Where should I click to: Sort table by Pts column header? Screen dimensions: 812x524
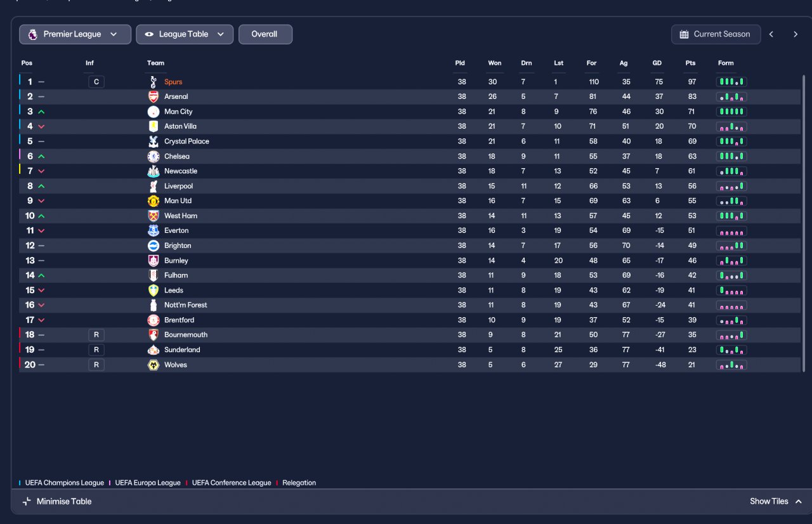[690, 63]
